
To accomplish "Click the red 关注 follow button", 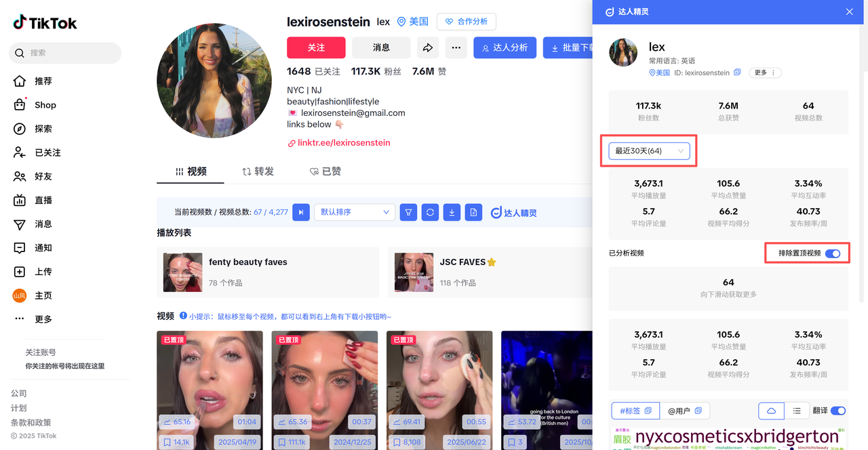I will pyautogui.click(x=316, y=47).
